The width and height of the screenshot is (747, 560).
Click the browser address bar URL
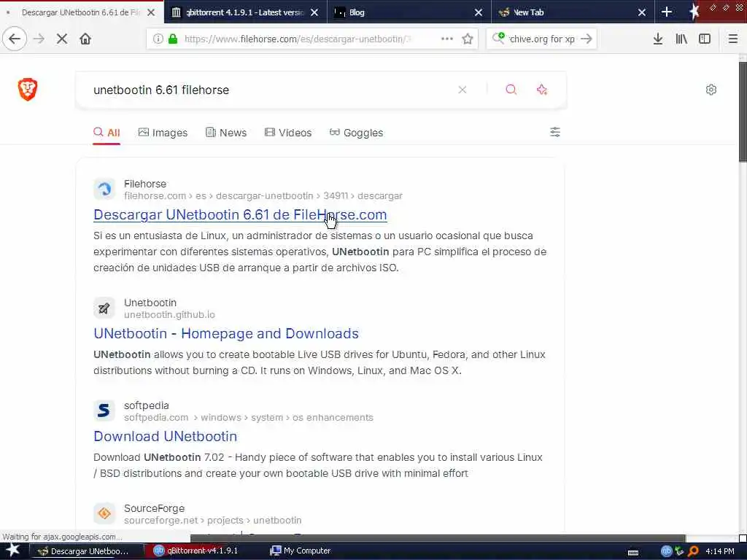point(298,39)
